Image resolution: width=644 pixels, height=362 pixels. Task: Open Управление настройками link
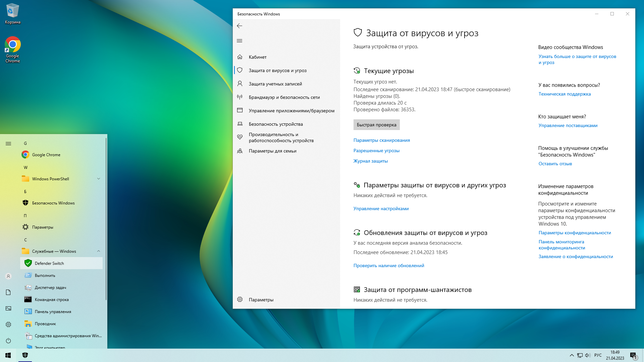[x=381, y=208]
